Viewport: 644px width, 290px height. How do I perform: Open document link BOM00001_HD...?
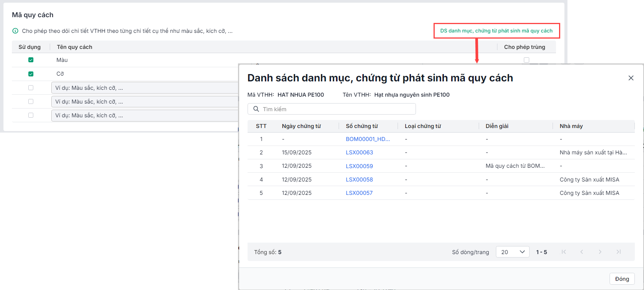click(x=368, y=139)
